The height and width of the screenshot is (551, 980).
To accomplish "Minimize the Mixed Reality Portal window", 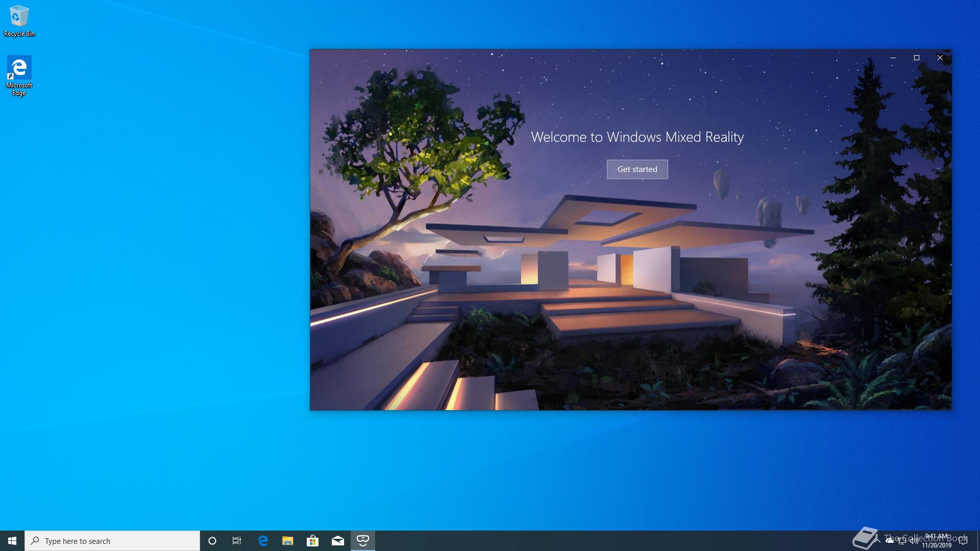I will tap(893, 58).
